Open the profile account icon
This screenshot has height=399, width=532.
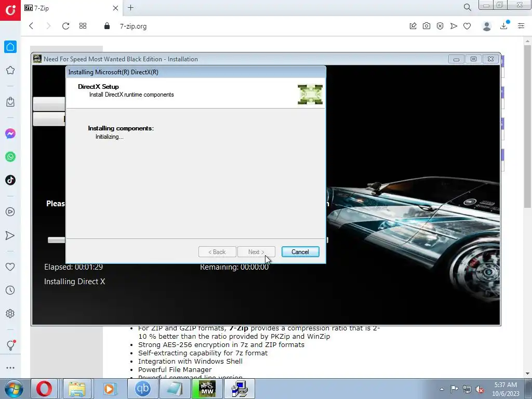[487, 26]
